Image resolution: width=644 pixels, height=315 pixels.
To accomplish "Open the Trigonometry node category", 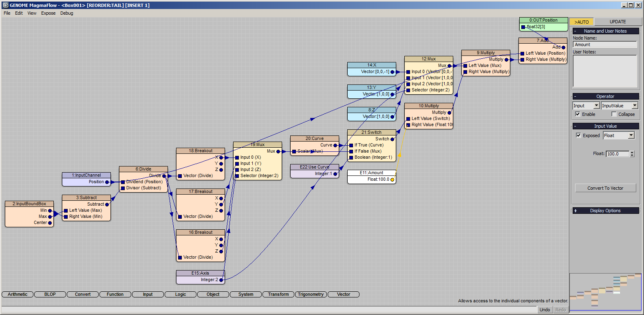I will [x=311, y=294].
